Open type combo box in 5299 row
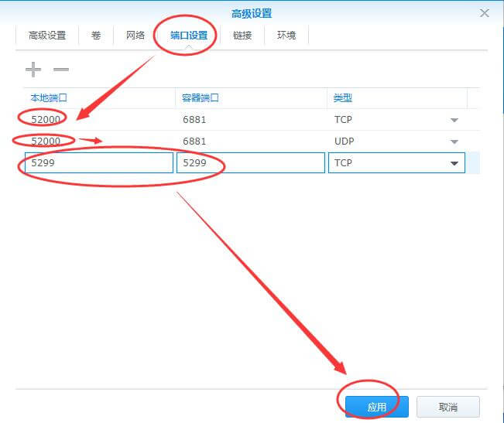504x423 pixels. (x=454, y=163)
